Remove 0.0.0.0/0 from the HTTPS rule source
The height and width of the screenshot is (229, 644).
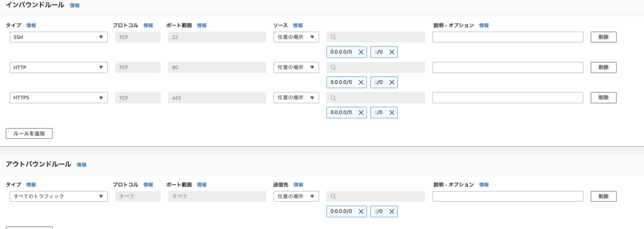point(361,113)
